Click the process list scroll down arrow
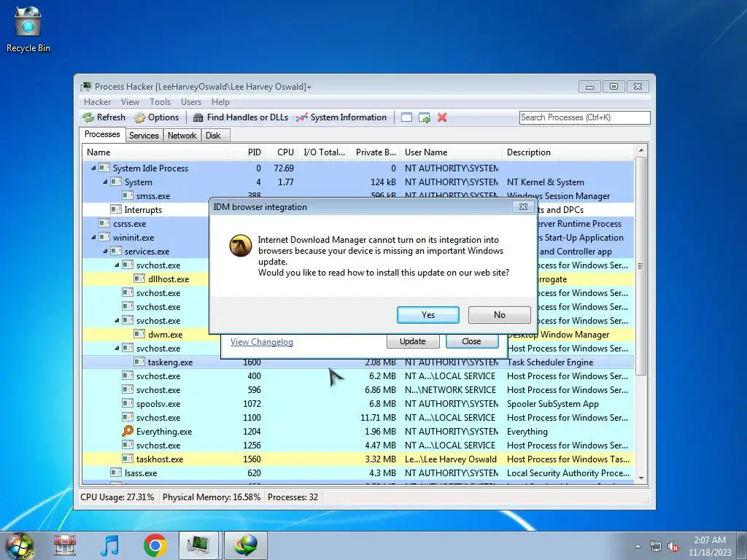The height and width of the screenshot is (560, 747). click(641, 478)
